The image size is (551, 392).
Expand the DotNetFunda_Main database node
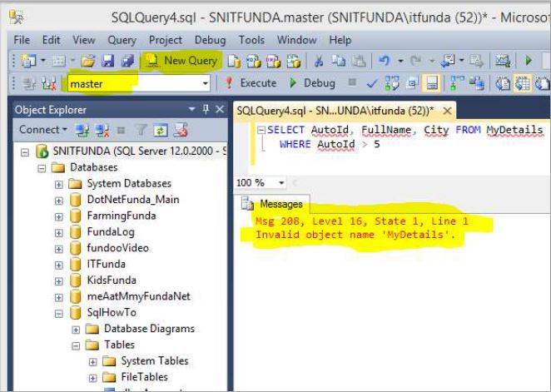click(x=59, y=201)
